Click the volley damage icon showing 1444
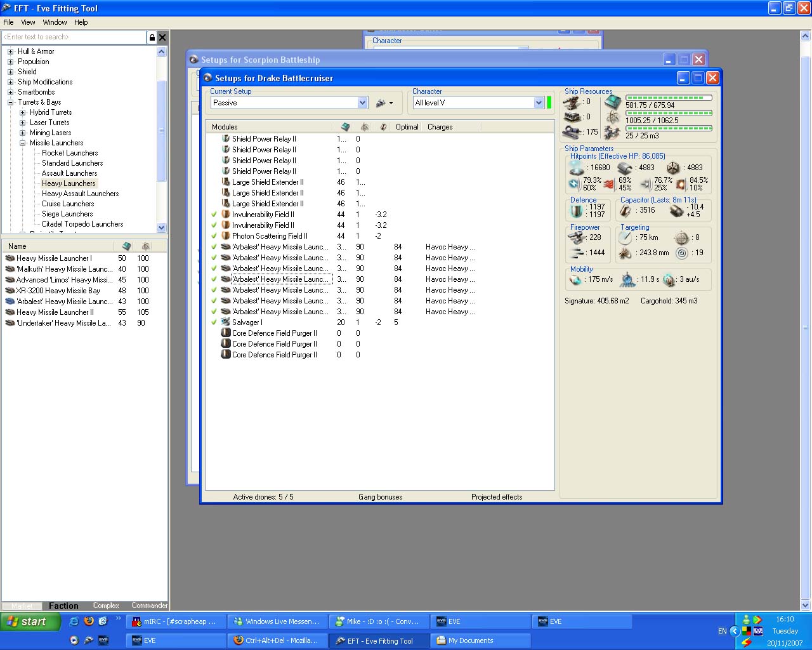The height and width of the screenshot is (650, 812). click(577, 253)
